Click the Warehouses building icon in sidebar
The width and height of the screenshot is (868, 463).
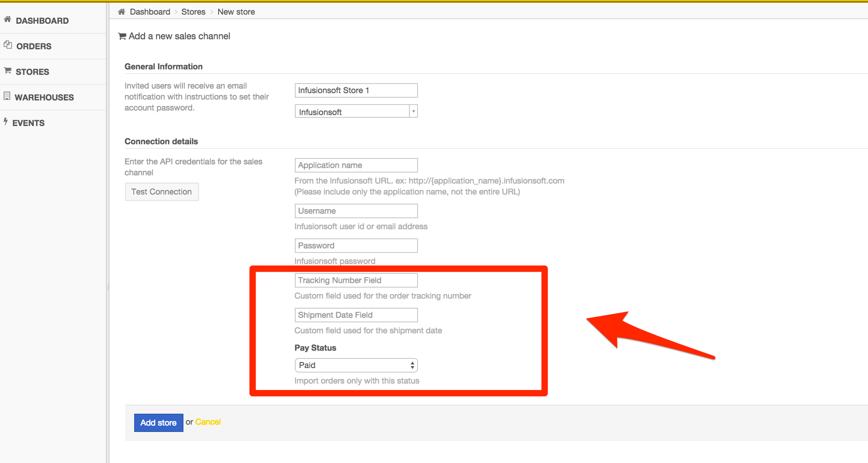pos(7,96)
